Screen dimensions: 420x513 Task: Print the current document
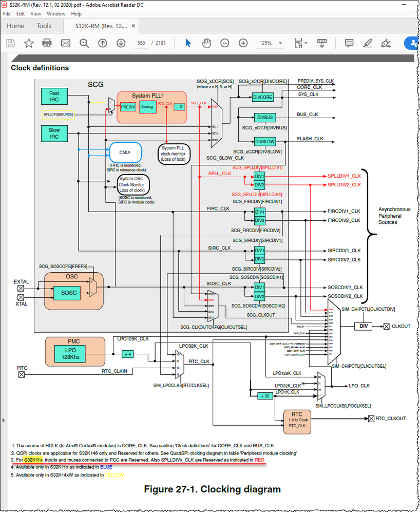[46, 43]
